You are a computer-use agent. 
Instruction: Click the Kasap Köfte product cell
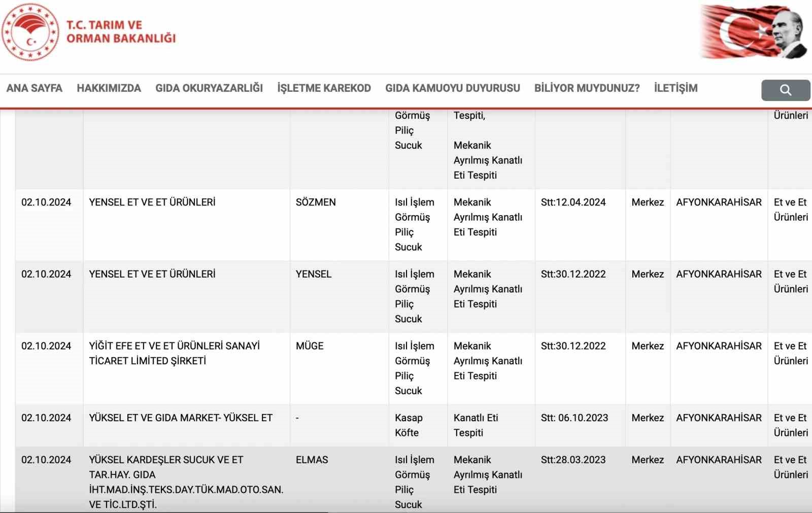pyautogui.click(x=418, y=425)
